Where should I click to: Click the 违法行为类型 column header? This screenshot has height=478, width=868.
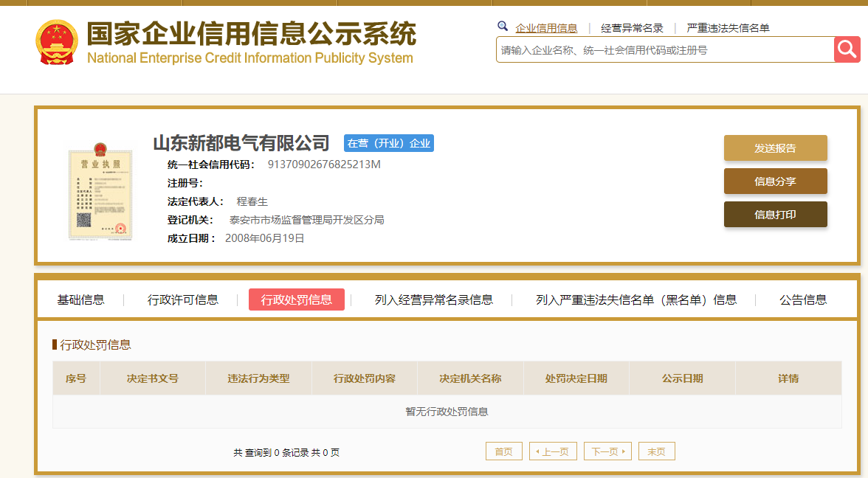click(x=258, y=378)
